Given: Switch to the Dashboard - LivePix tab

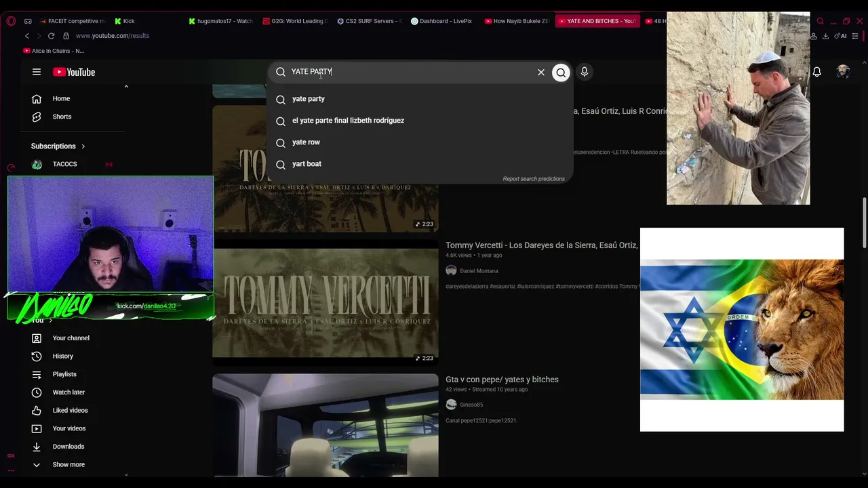Looking at the screenshot, I should tap(441, 21).
